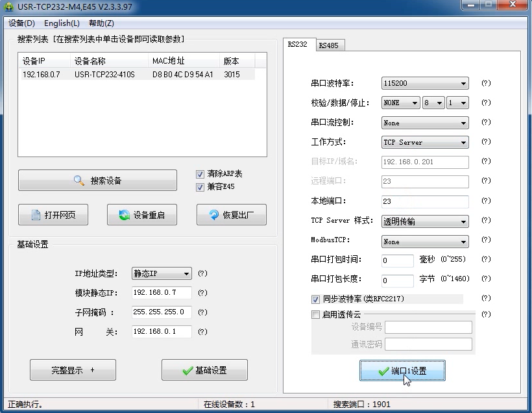The width and height of the screenshot is (532, 413).
Task: Click the green check icon on 基础设置
Action: tap(189, 369)
